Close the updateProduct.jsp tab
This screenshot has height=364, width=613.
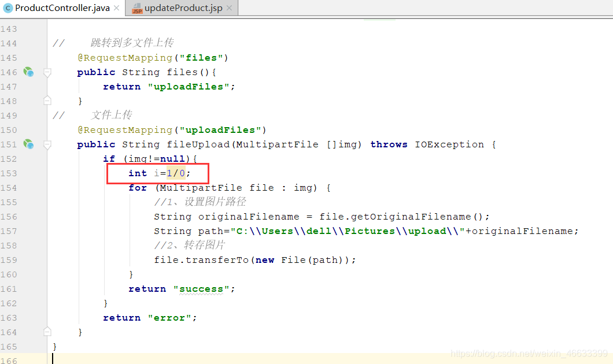pyautogui.click(x=231, y=8)
